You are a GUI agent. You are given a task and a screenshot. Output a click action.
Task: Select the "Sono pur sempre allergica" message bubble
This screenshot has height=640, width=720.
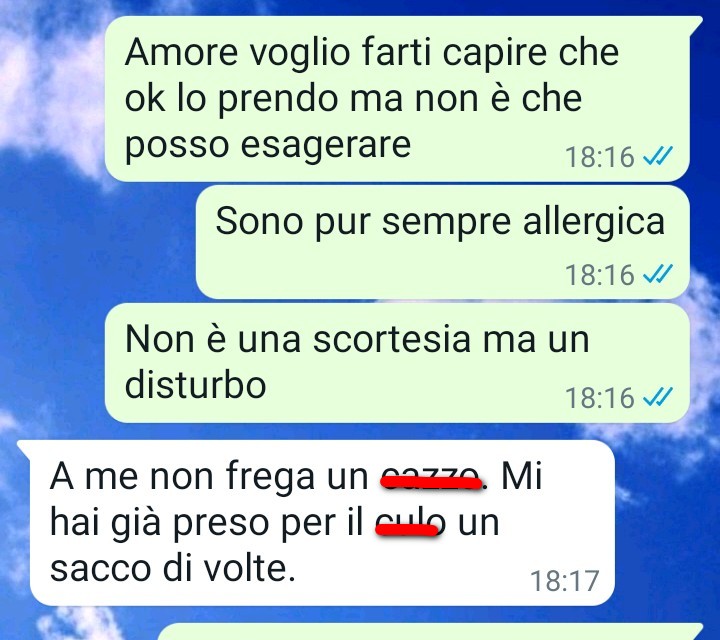point(443,242)
